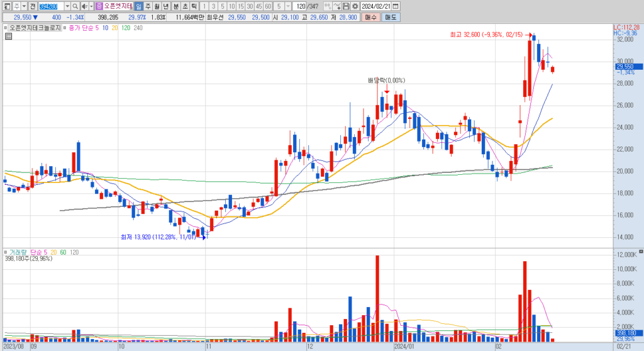Click the add indicator line icon
644x351 pixels.
[x=337, y=6]
